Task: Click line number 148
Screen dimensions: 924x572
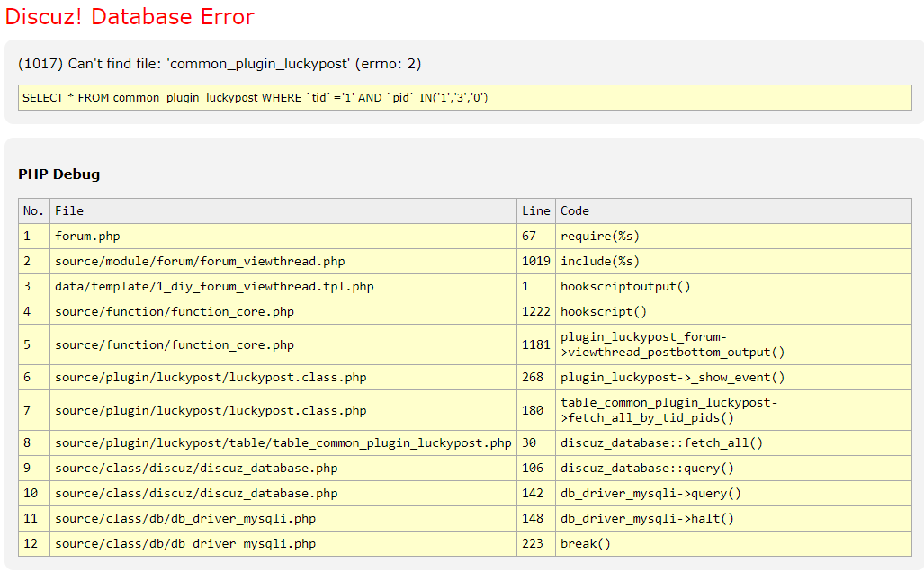Action: pos(535,519)
